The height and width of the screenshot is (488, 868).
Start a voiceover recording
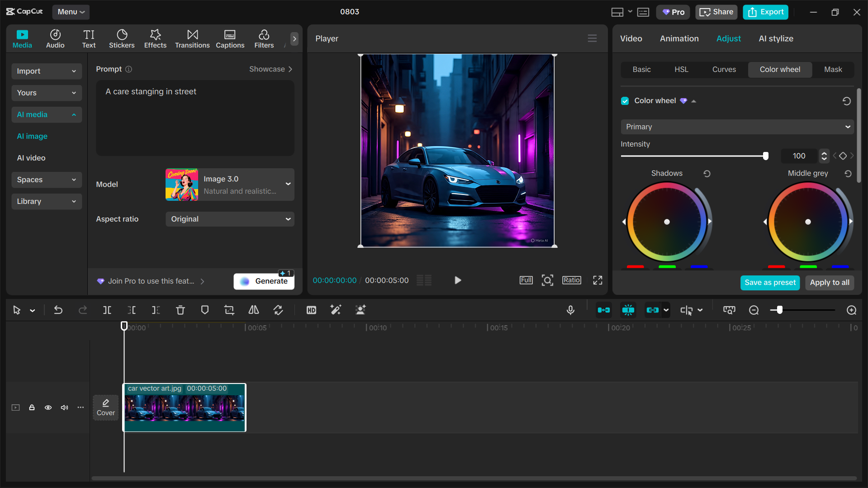coord(570,310)
